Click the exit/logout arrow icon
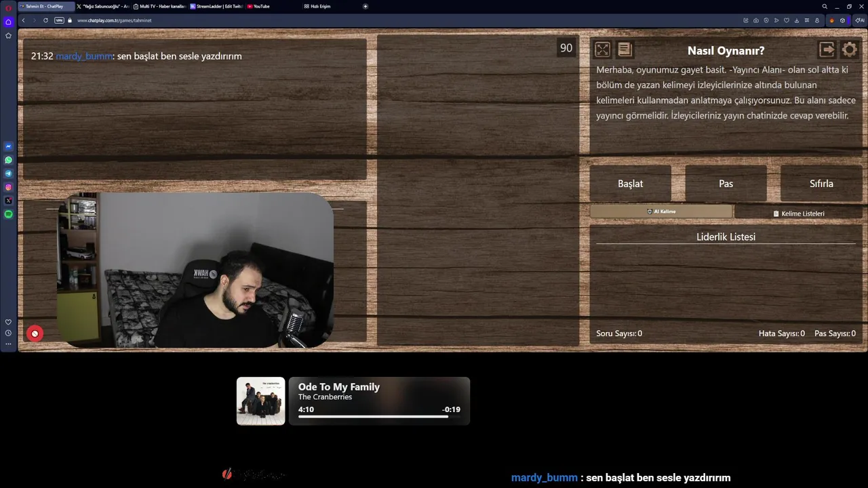 point(827,49)
